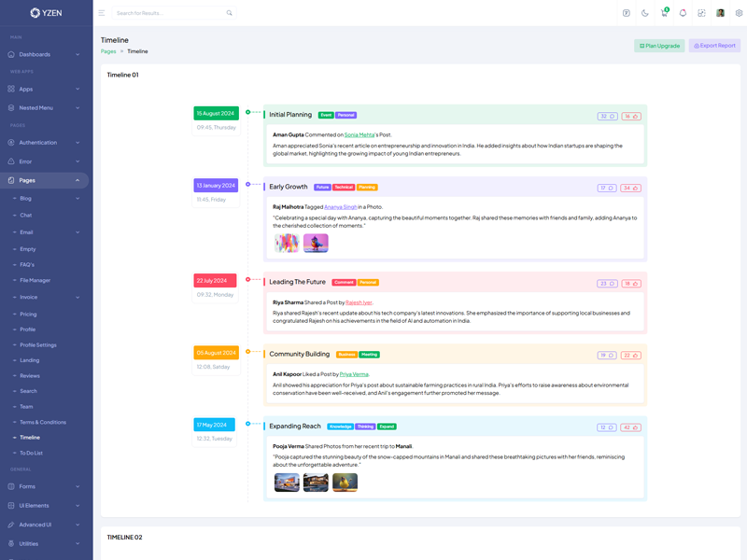Click the search magnifier icon
This screenshot has height=560, width=747.
[229, 13]
